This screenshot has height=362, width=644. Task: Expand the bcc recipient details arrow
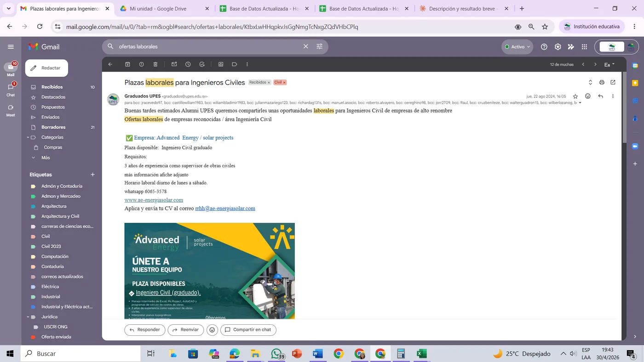(580, 103)
